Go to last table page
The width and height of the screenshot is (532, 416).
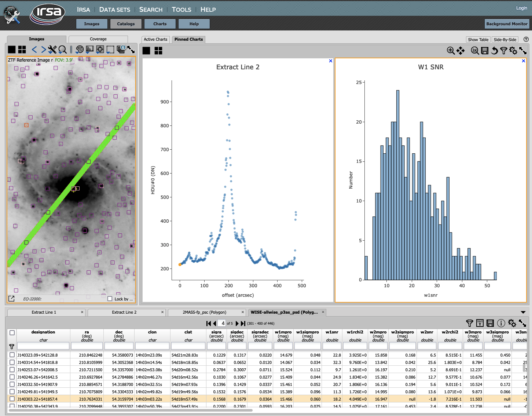point(243,323)
